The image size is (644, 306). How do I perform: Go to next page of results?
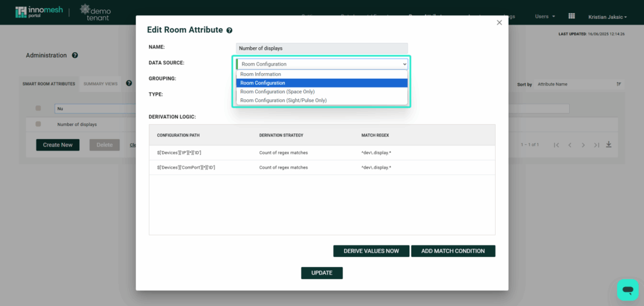tap(583, 145)
